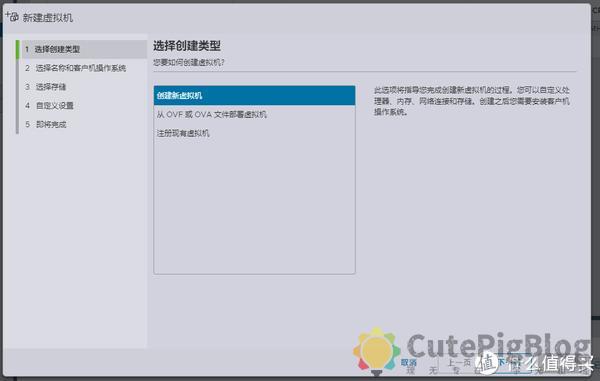Choose 创建新虚拟机 option in list
600x381 pixels.
[254, 95]
